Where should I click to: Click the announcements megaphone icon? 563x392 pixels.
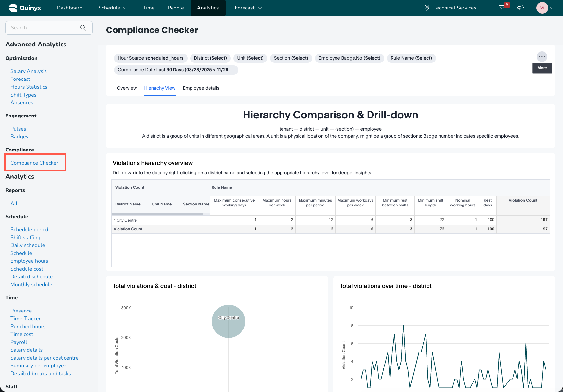(x=520, y=8)
